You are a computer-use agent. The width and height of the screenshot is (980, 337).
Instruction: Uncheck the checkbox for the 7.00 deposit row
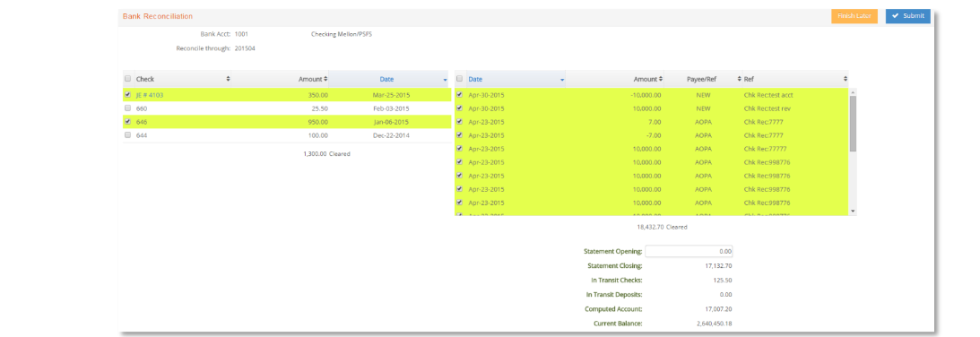coord(460,122)
